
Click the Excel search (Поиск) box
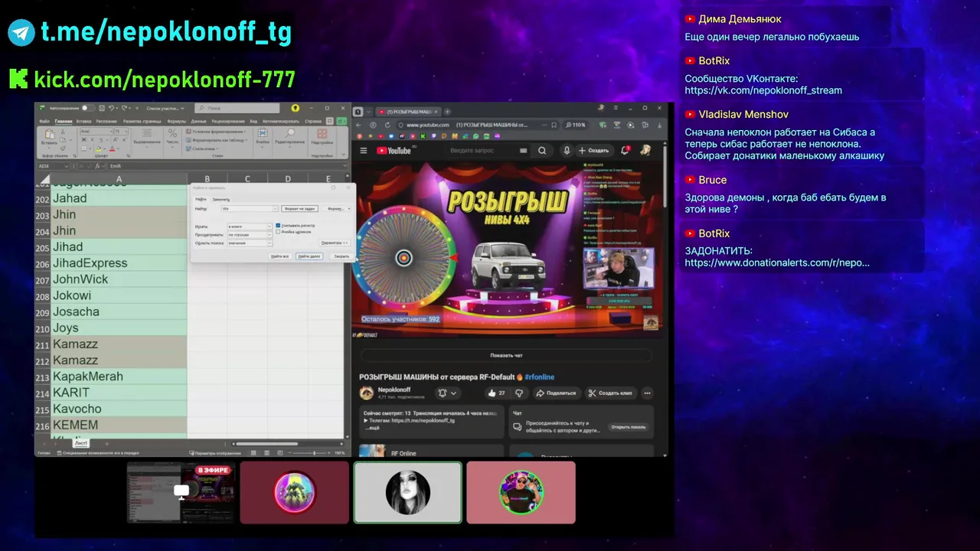(237, 108)
